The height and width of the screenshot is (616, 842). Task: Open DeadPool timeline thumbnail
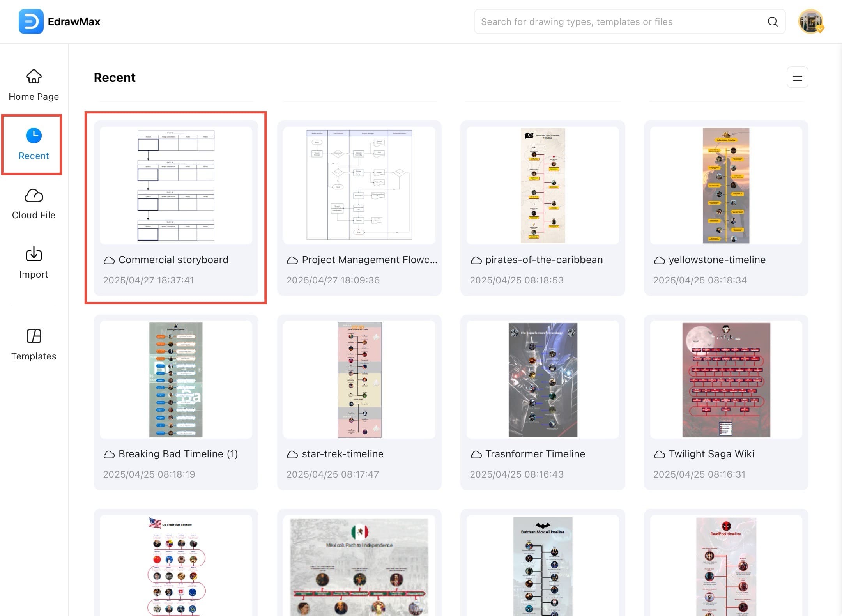point(726,565)
